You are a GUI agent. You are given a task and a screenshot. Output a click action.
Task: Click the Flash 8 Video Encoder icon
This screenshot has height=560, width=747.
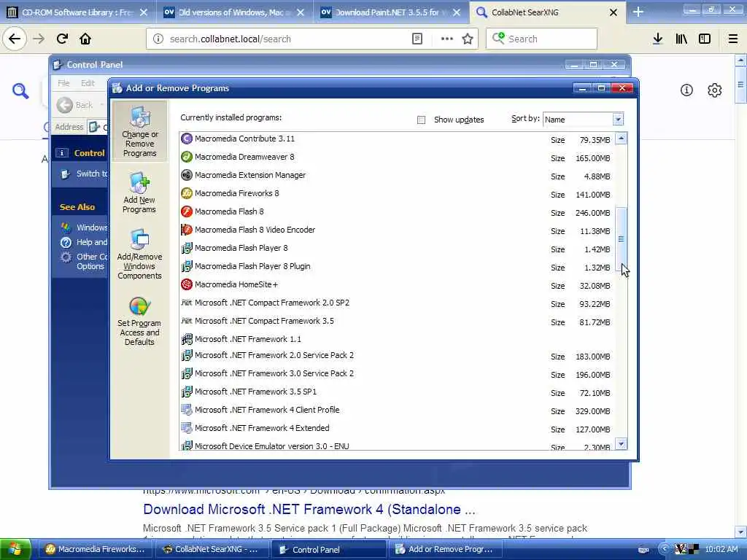point(187,230)
